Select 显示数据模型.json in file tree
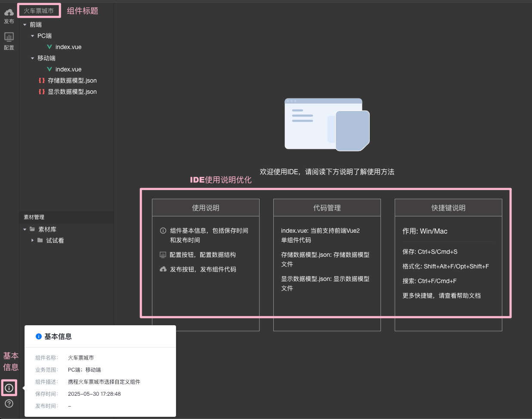The width and height of the screenshot is (532, 419). click(72, 92)
